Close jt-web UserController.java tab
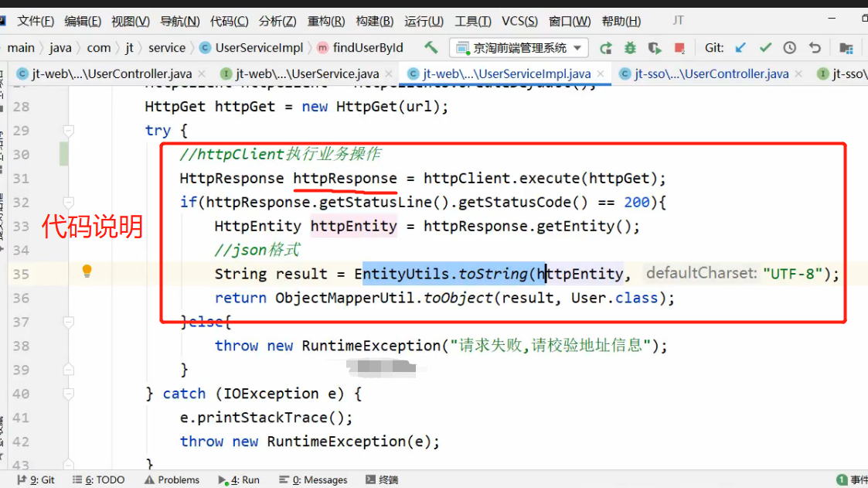Viewport: 868px width, 488px height. pos(202,73)
